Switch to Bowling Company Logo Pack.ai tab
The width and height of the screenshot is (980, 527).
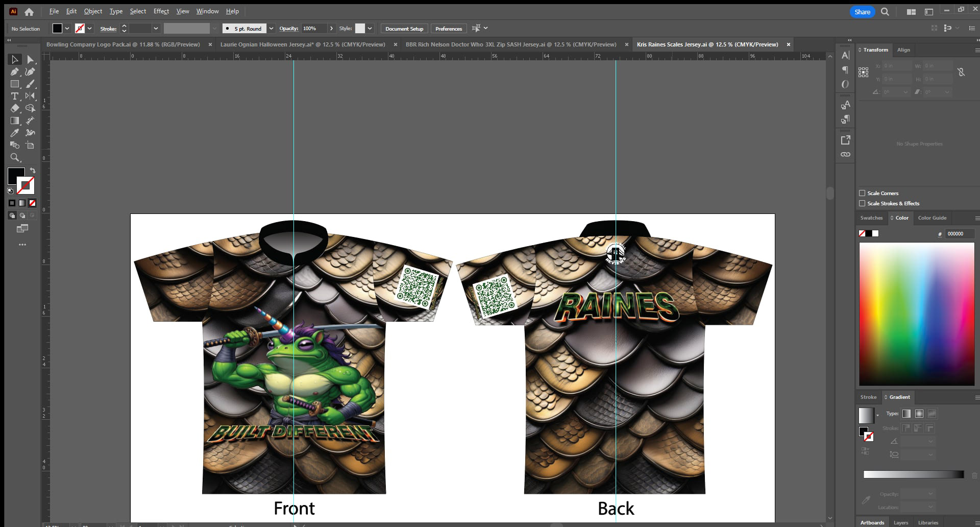point(123,44)
